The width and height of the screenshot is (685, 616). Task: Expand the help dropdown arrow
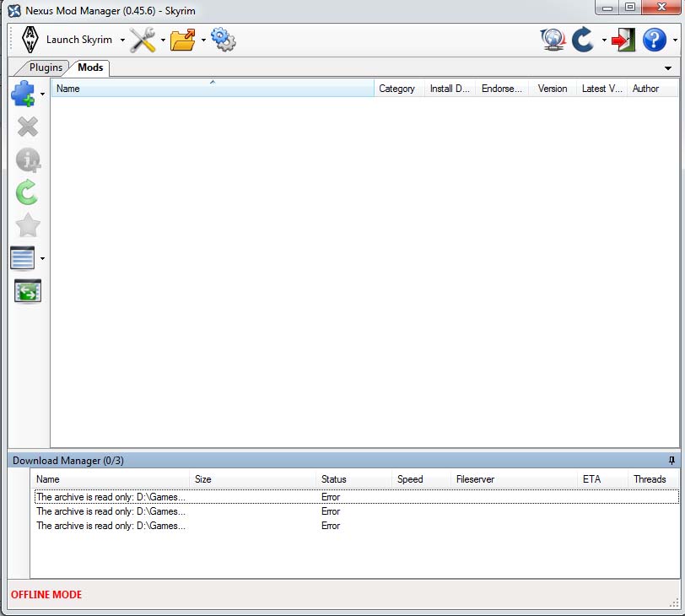click(x=675, y=41)
